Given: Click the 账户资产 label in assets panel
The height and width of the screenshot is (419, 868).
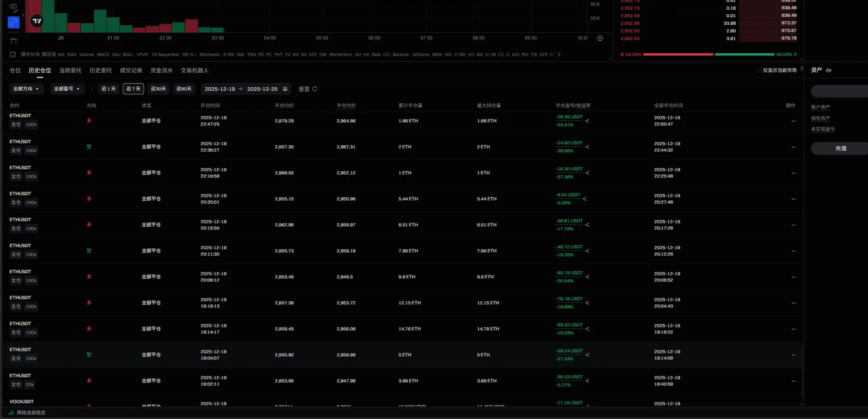Looking at the screenshot, I should (x=820, y=107).
